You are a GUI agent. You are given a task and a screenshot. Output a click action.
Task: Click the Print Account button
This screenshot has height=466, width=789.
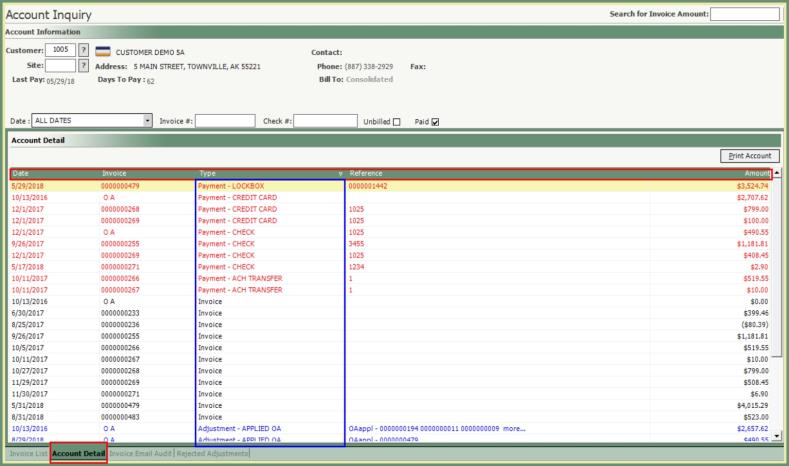[x=750, y=156]
